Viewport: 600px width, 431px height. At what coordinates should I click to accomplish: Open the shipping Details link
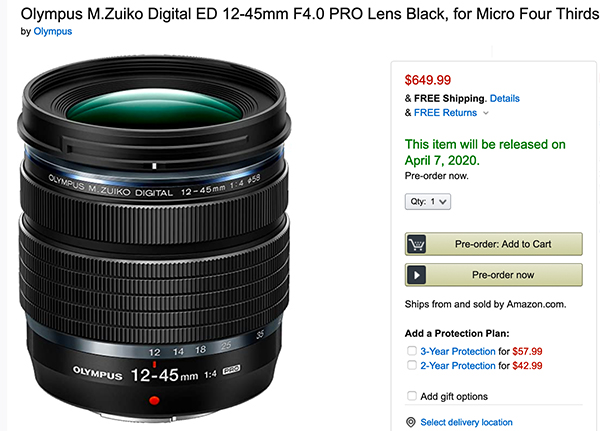[x=504, y=98]
